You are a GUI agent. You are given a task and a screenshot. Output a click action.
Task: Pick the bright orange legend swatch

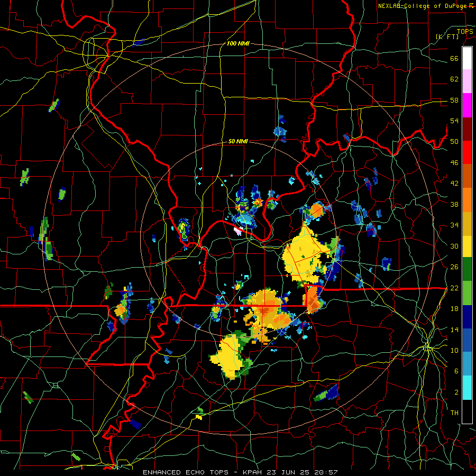coord(467,199)
